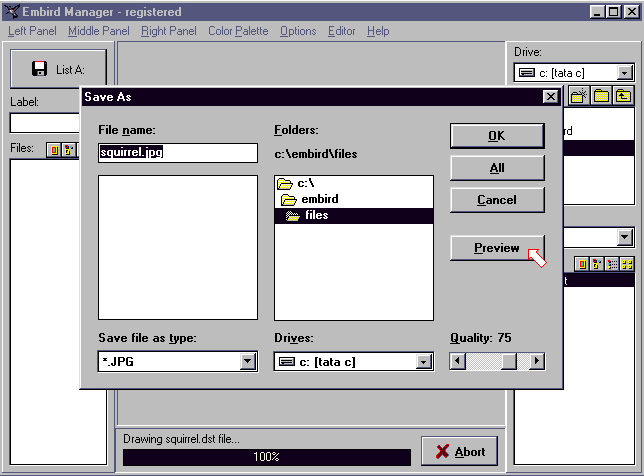Viewport: 644px width, 476px height.
Task: Select the embird folder in the Folders list
Action: [x=354, y=200]
